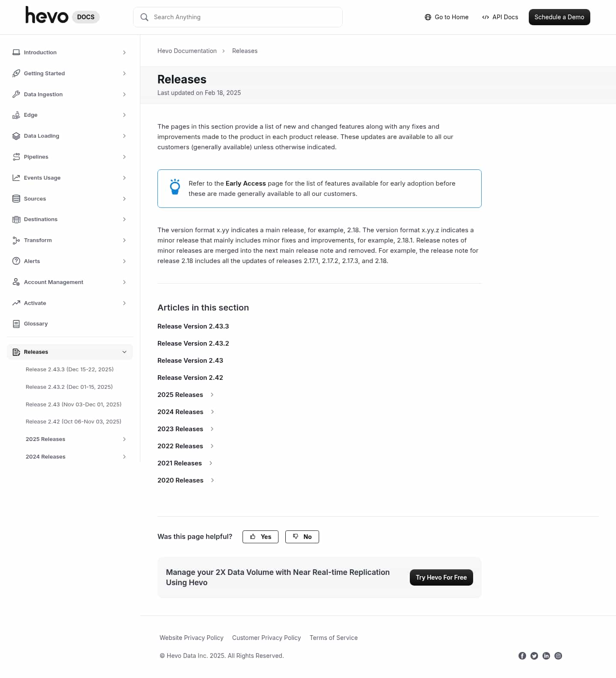Image resolution: width=616 pixels, height=678 pixels.
Task: Click the LinkedIn icon in the footer
Action: pos(546,656)
